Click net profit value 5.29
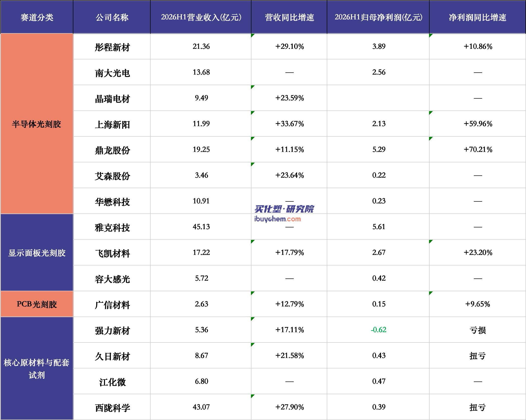This screenshot has height=420, width=526. 379,149
